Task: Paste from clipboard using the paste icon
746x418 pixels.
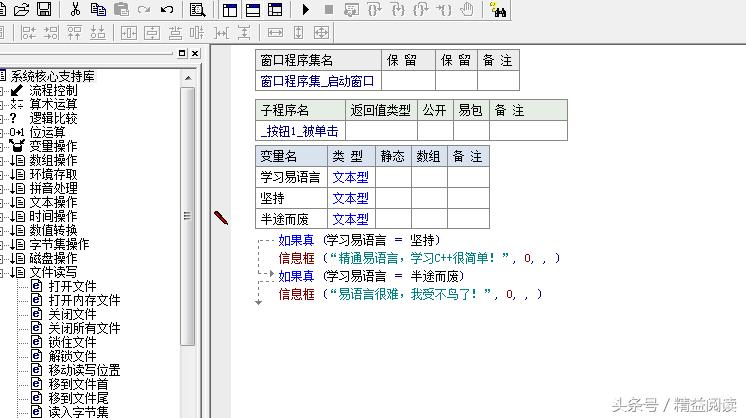Action: (121, 9)
